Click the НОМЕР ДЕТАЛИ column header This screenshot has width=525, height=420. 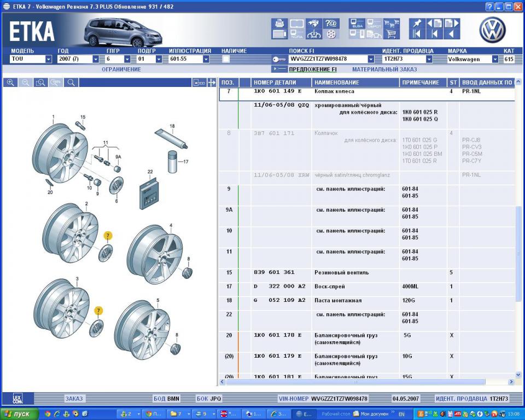coord(281,83)
